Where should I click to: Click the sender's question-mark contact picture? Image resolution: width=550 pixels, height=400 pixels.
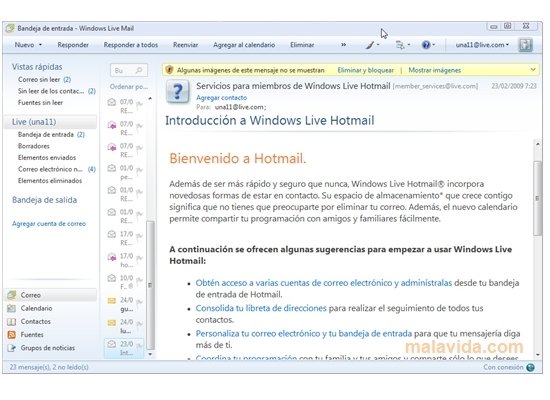pos(177,91)
